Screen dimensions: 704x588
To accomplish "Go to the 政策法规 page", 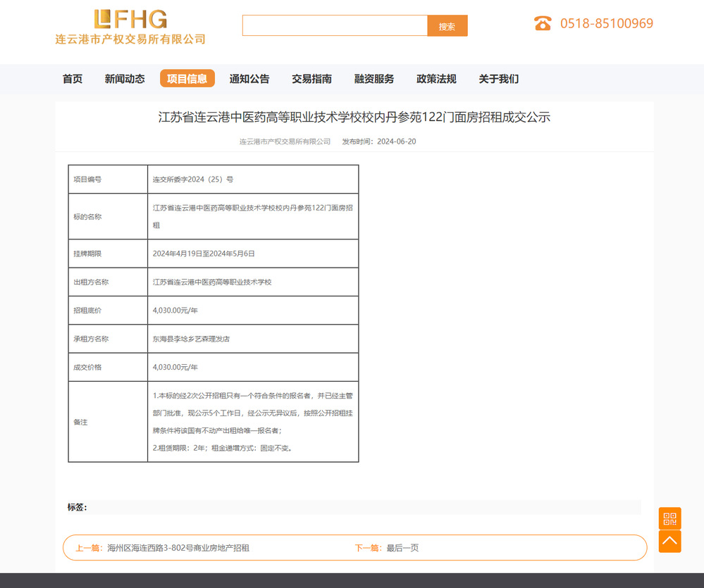I will (436, 79).
